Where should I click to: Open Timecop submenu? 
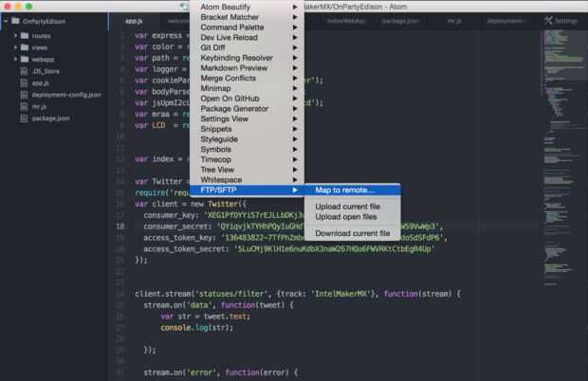click(x=247, y=159)
